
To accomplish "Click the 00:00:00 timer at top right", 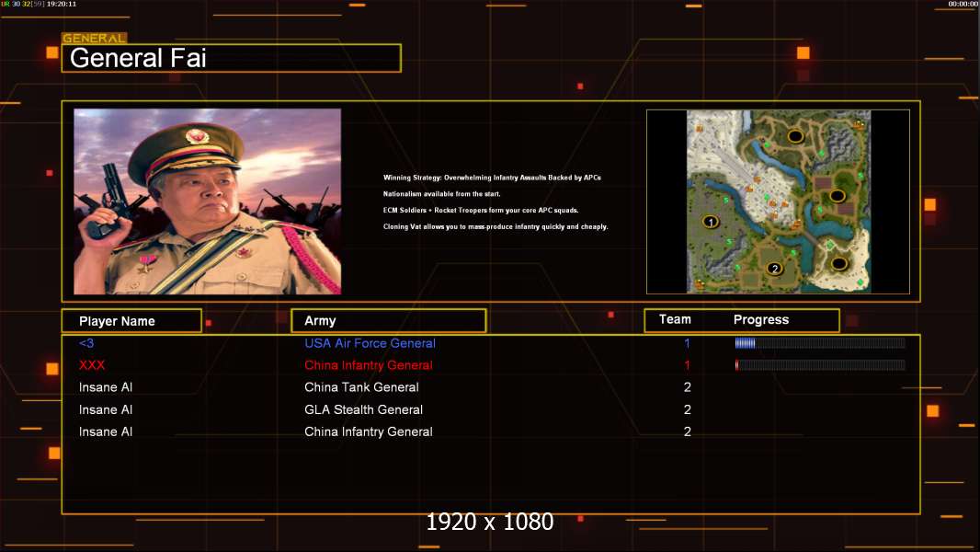I will tap(963, 4).
